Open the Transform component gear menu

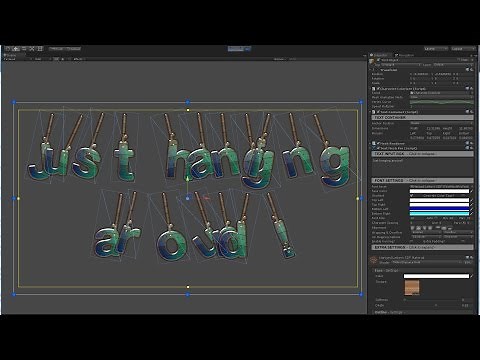coord(472,70)
